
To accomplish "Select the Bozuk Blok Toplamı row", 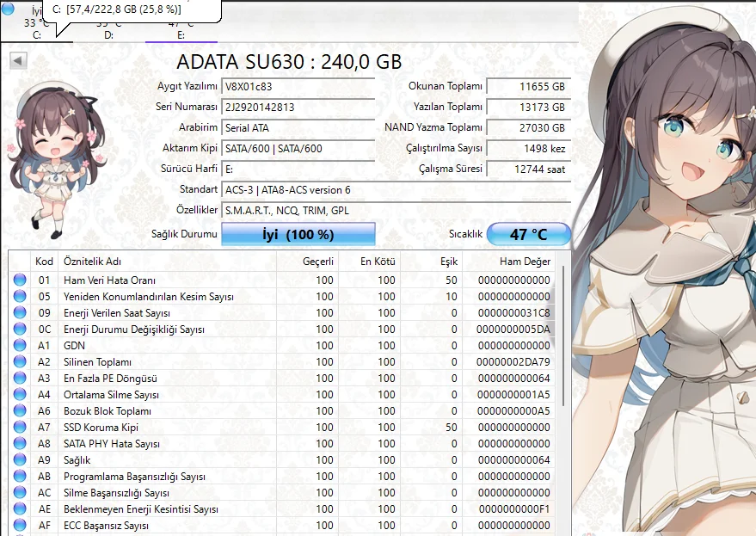I will (282, 411).
